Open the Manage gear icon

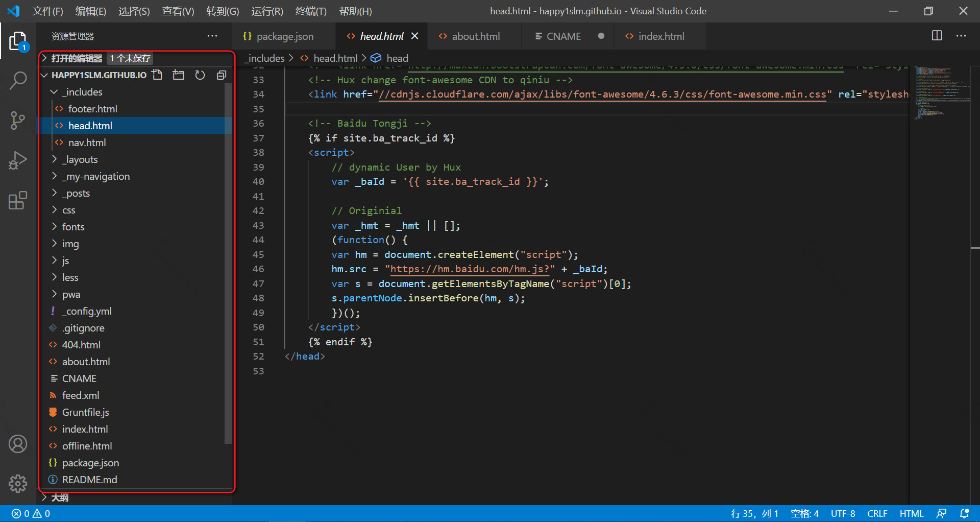[x=18, y=483]
